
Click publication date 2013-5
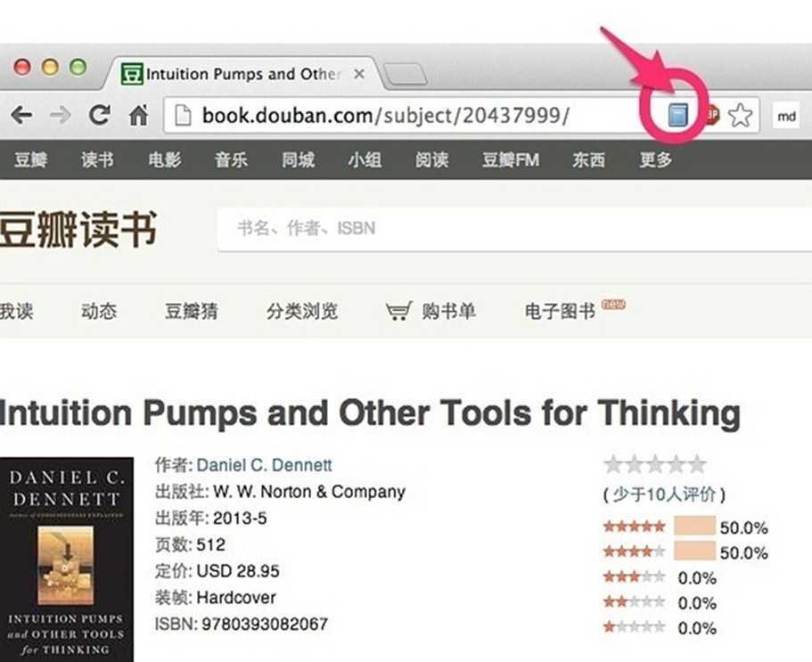[x=241, y=519]
